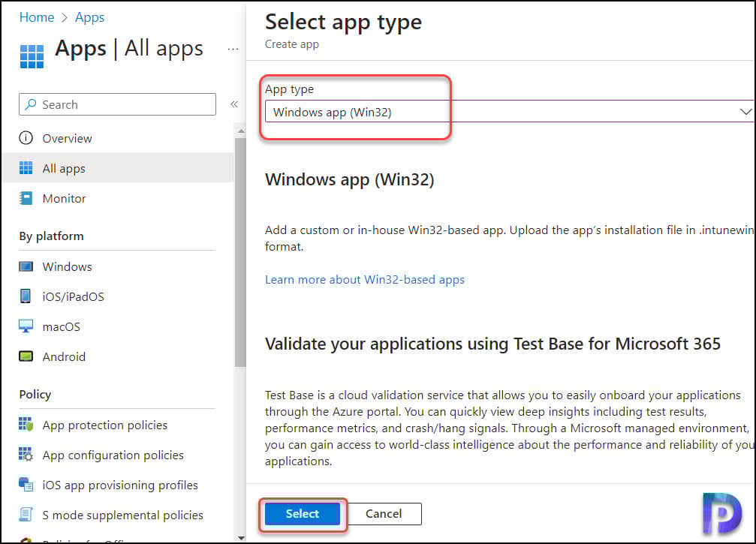Click the App protection policies icon
Screen dimensions: 756x544
[26, 425]
